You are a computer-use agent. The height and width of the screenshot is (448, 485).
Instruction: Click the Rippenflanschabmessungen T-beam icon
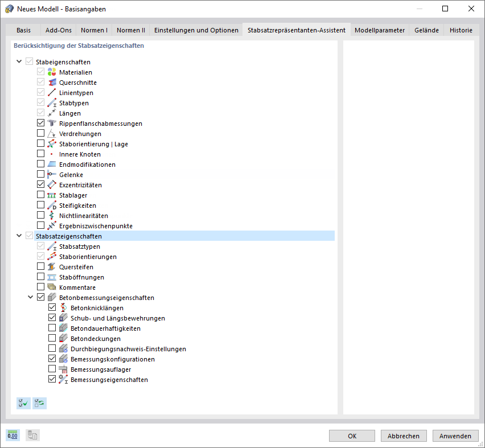coord(52,123)
